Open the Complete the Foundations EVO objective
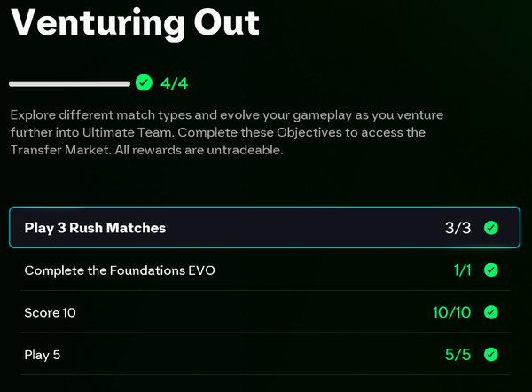Viewport: 532px width, 392px height. click(x=120, y=270)
